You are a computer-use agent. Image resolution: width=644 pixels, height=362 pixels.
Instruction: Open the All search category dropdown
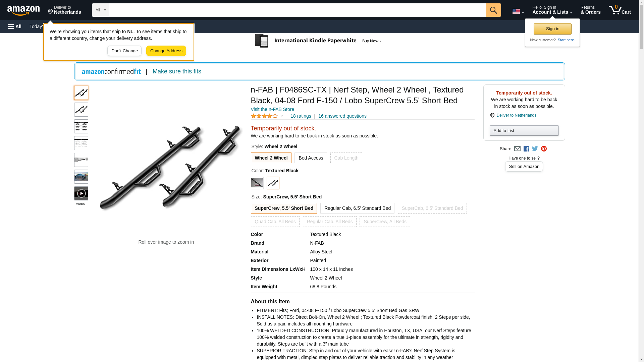101,10
